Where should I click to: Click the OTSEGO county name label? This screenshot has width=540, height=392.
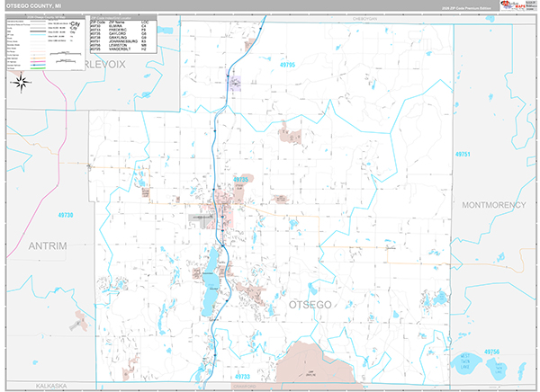pos(310,305)
